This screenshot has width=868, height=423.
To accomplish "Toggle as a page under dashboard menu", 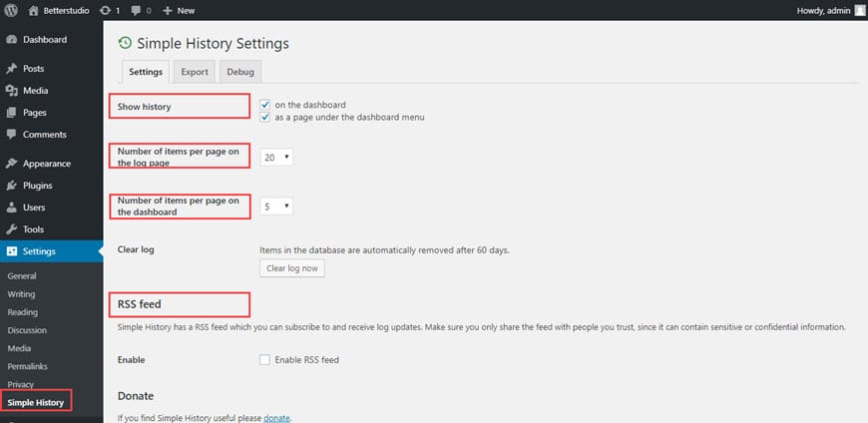I will 265,118.
